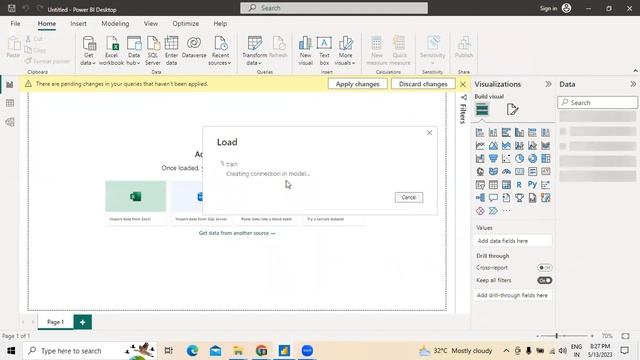Open the Format visual pane icon
640x360 pixels.
[x=512, y=109]
